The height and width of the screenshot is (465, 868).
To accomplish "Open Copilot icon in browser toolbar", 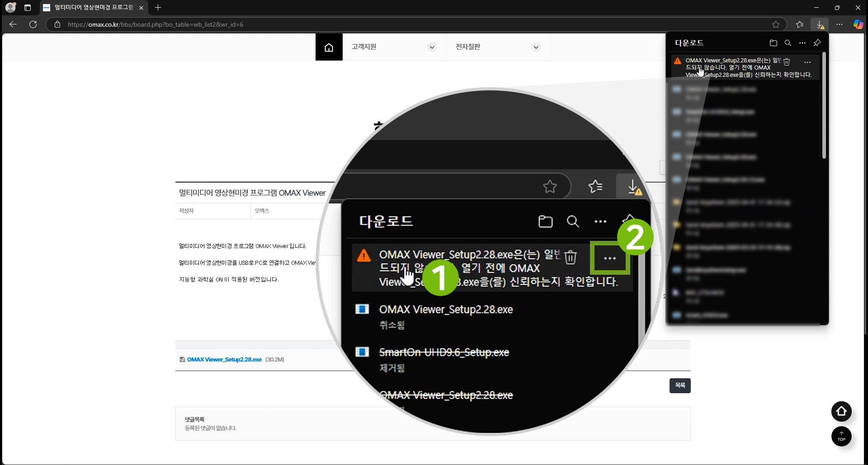I will point(858,24).
